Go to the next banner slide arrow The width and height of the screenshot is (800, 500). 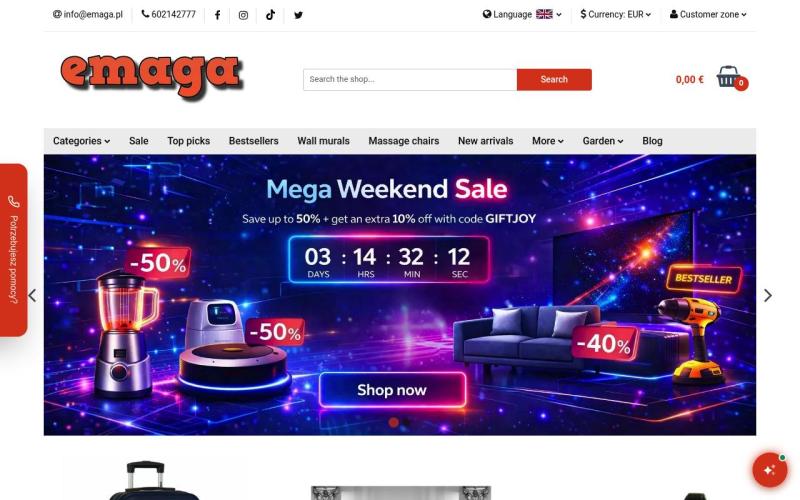(768, 295)
